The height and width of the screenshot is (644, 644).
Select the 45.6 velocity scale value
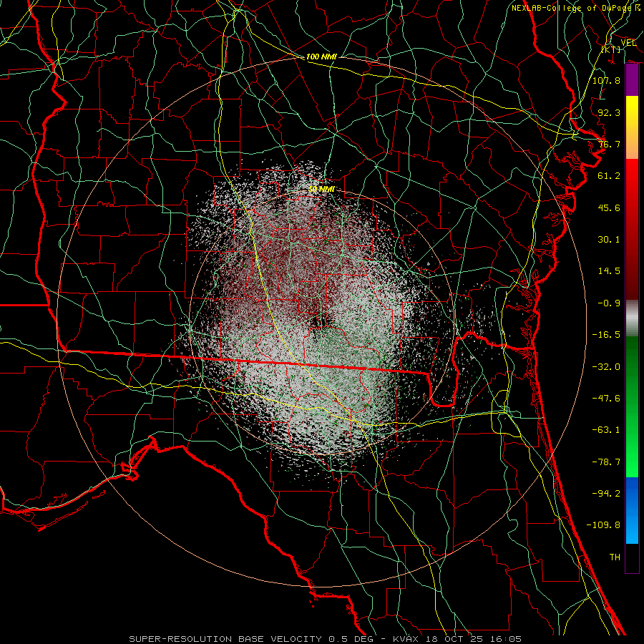point(609,208)
